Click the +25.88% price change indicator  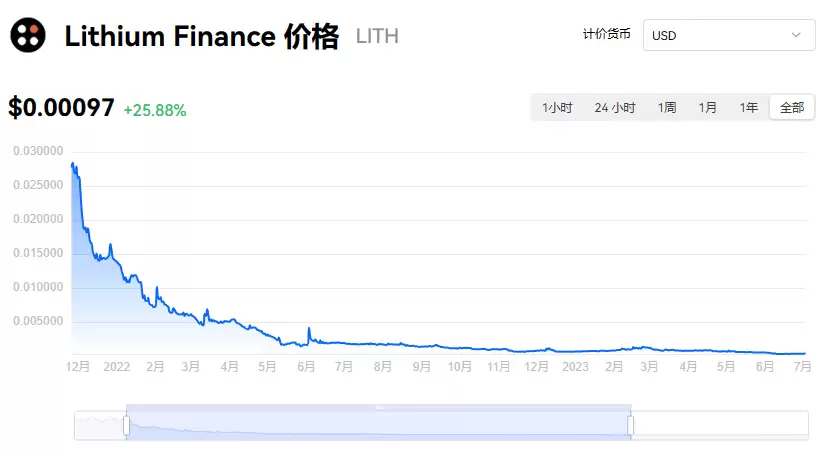pos(155,110)
